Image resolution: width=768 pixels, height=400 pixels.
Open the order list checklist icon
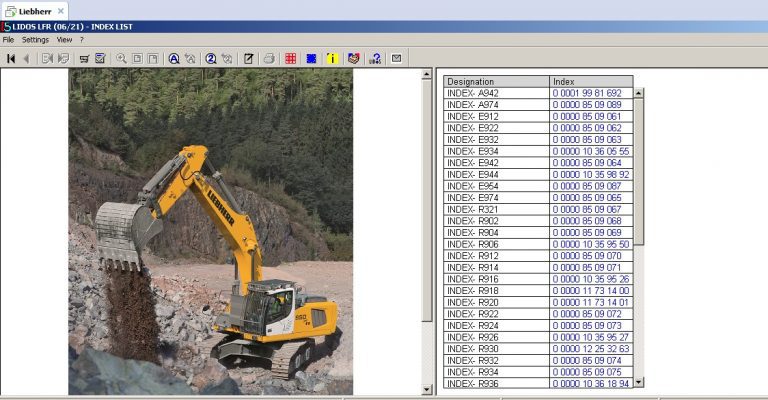(100, 59)
